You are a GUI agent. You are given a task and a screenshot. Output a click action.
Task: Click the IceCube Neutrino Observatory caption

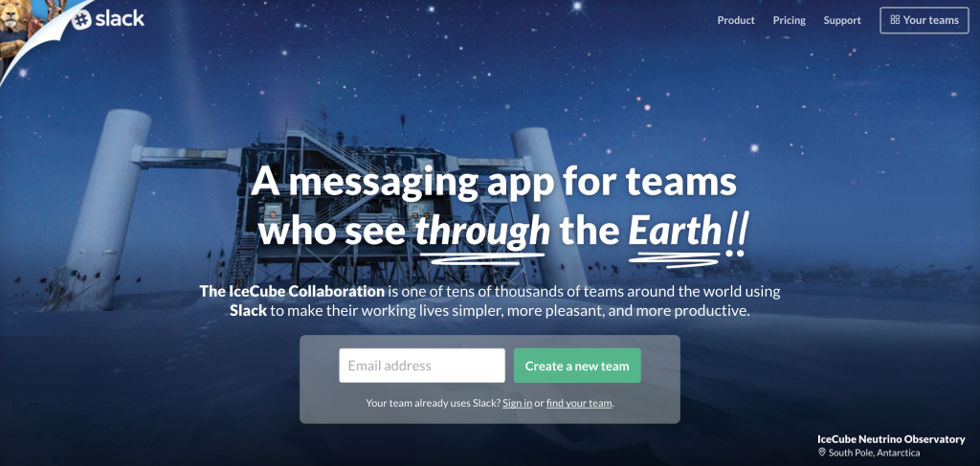[891, 439]
